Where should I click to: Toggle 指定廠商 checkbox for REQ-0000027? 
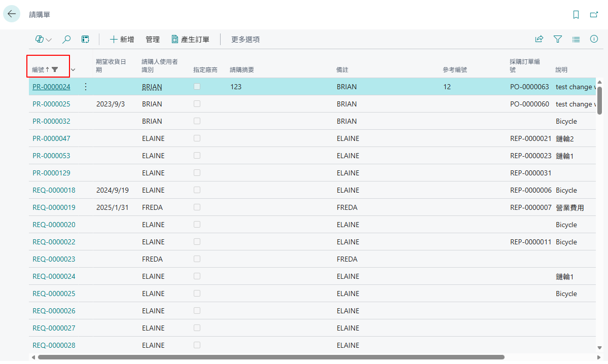pos(197,327)
